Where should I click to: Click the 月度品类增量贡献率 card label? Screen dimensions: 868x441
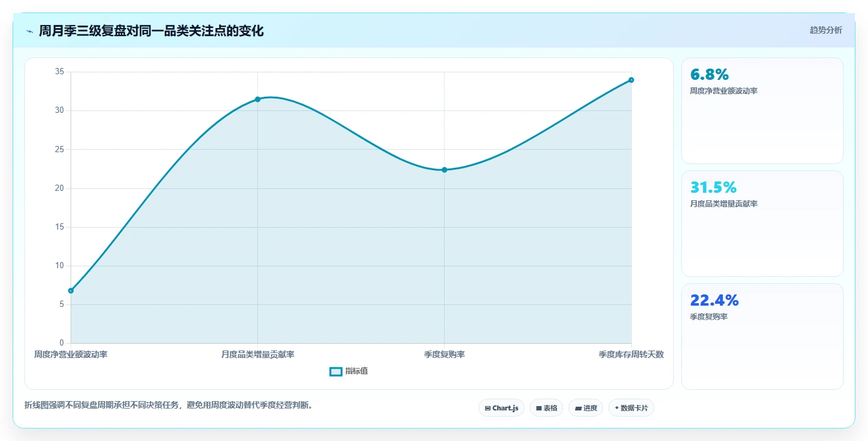point(724,204)
